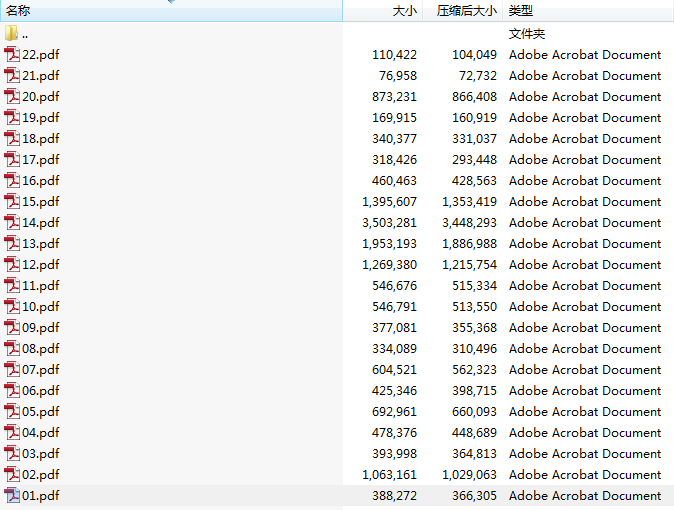This screenshot has height=510, width=674.
Task: Sort by the 压缩后大小 column header
Action: click(x=463, y=11)
